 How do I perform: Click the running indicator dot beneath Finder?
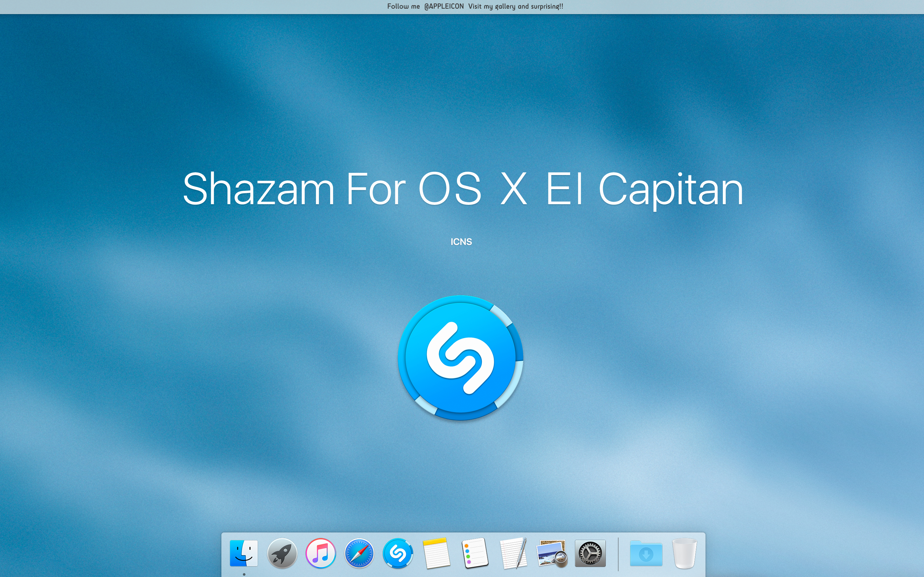point(244,574)
